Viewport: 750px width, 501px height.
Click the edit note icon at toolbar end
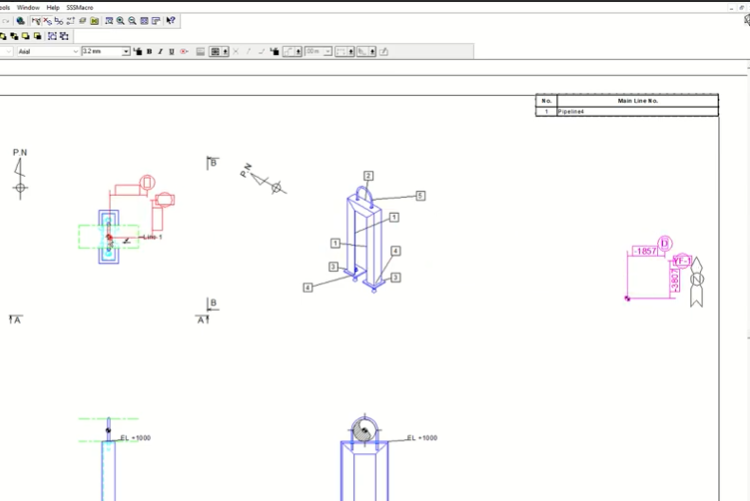[384, 51]
